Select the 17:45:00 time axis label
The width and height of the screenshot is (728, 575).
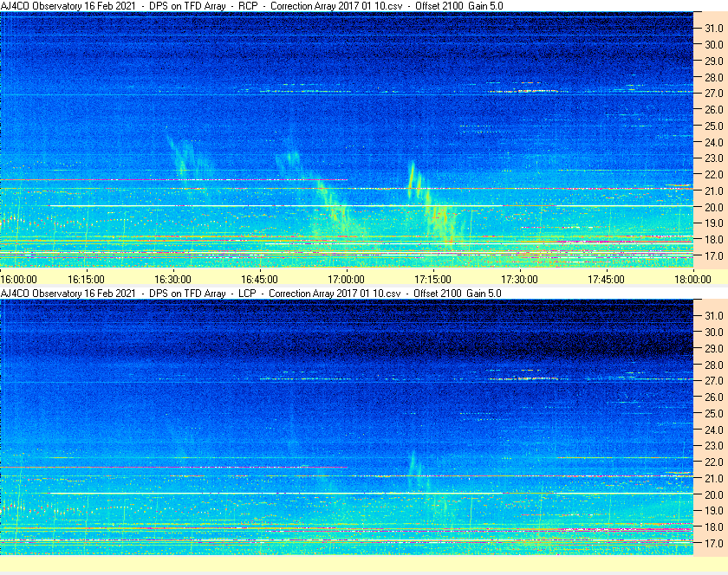(607, 280)
